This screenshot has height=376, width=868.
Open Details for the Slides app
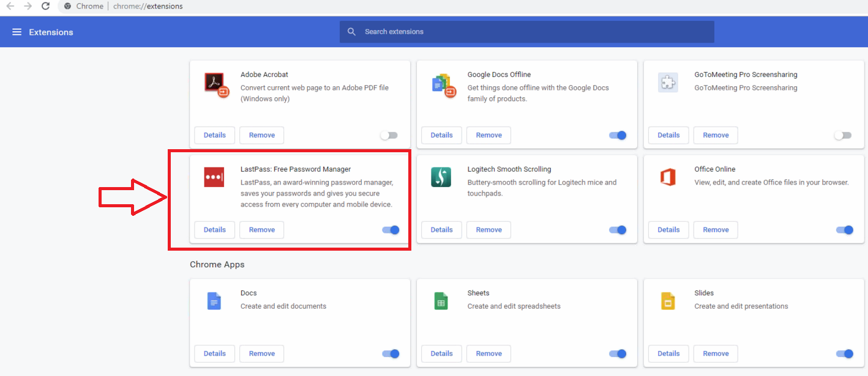click(x=668, y=353)
